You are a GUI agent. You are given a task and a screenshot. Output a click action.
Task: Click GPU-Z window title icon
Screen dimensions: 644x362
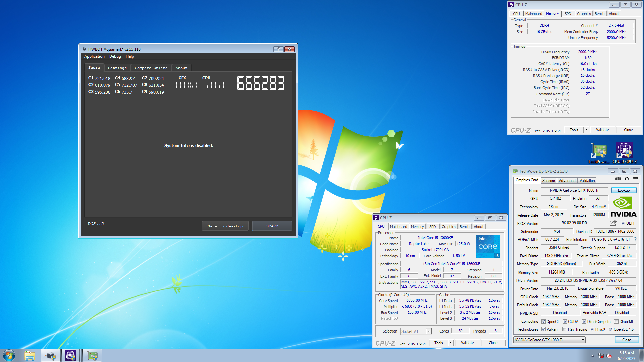click(x=515, y=171)
